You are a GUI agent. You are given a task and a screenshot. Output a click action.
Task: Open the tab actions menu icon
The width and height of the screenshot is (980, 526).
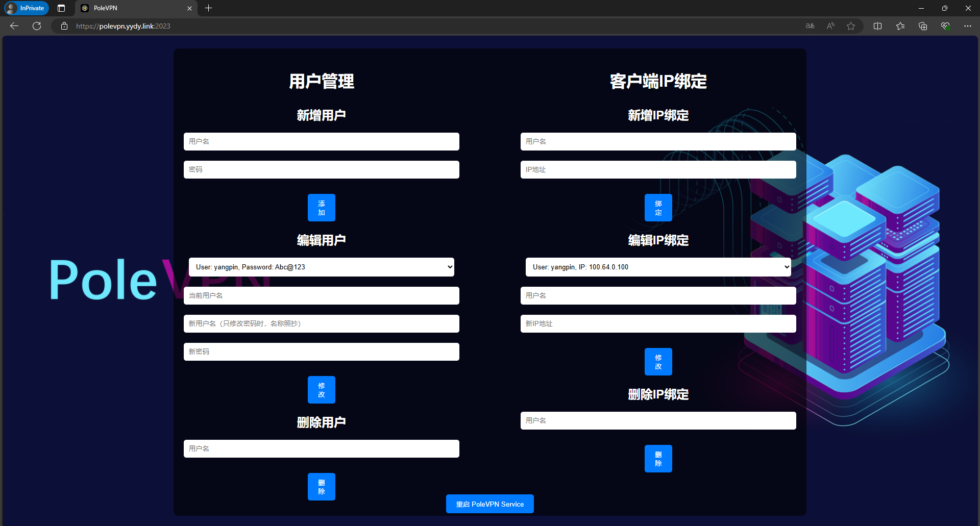pos(61,8)
